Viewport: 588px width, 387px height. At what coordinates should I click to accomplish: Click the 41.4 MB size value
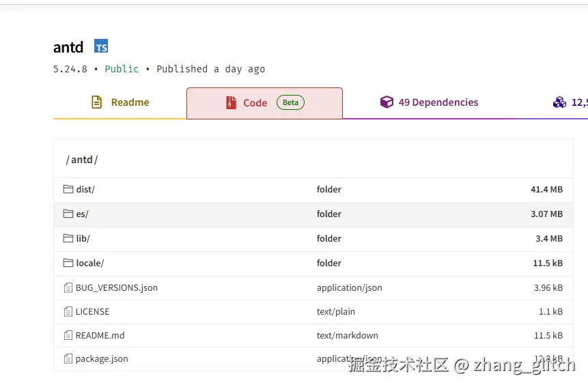547,190
